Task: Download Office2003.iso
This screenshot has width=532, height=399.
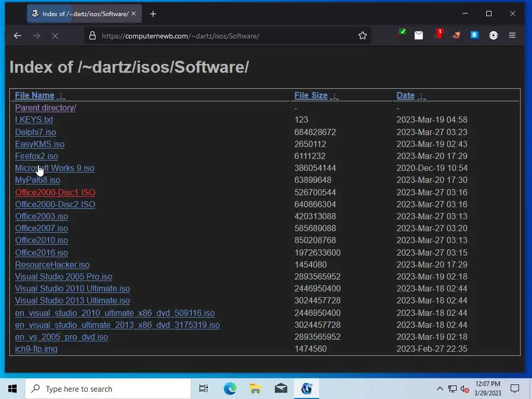Action: point(42,216)
